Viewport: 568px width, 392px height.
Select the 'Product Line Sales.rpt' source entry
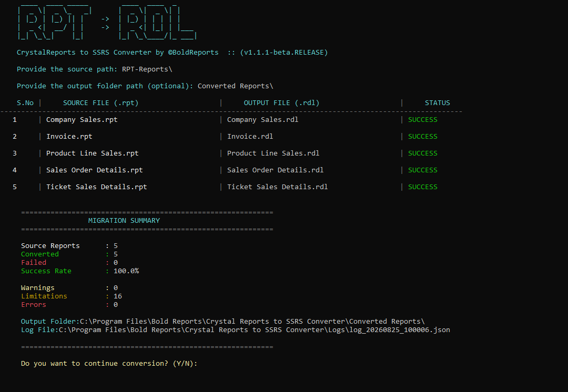pos(93,153)
